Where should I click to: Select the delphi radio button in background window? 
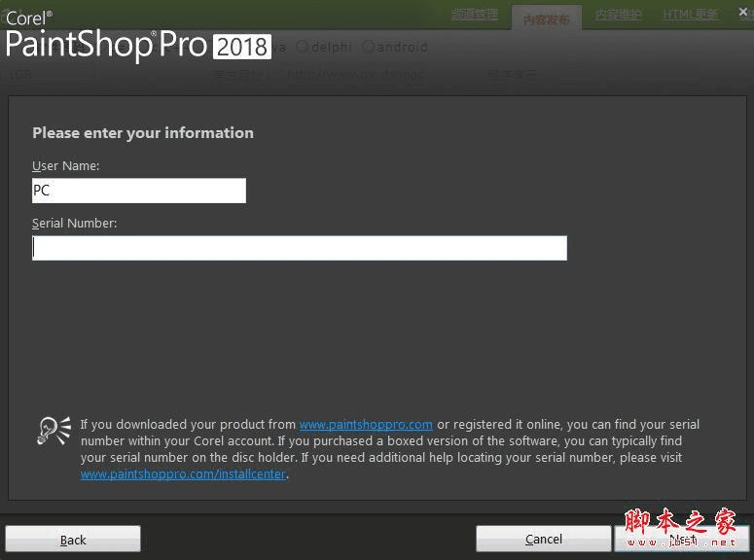tap(302, 47)
